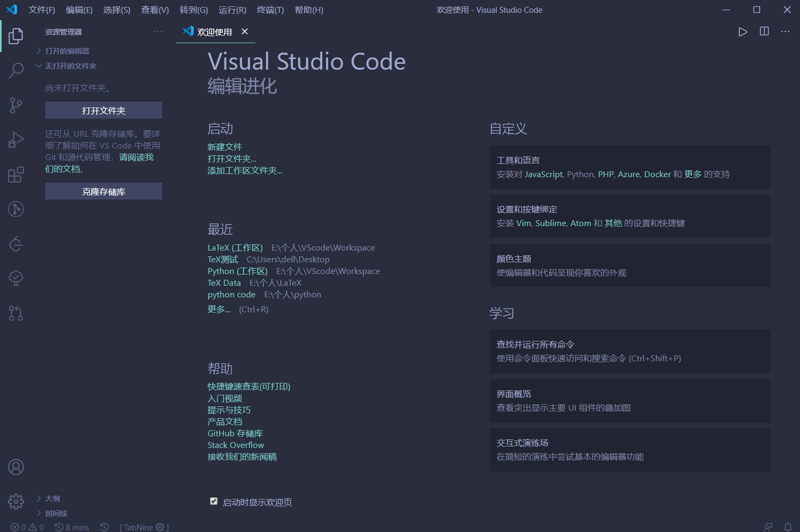Open the 产品文档 link

click(224, 422)
